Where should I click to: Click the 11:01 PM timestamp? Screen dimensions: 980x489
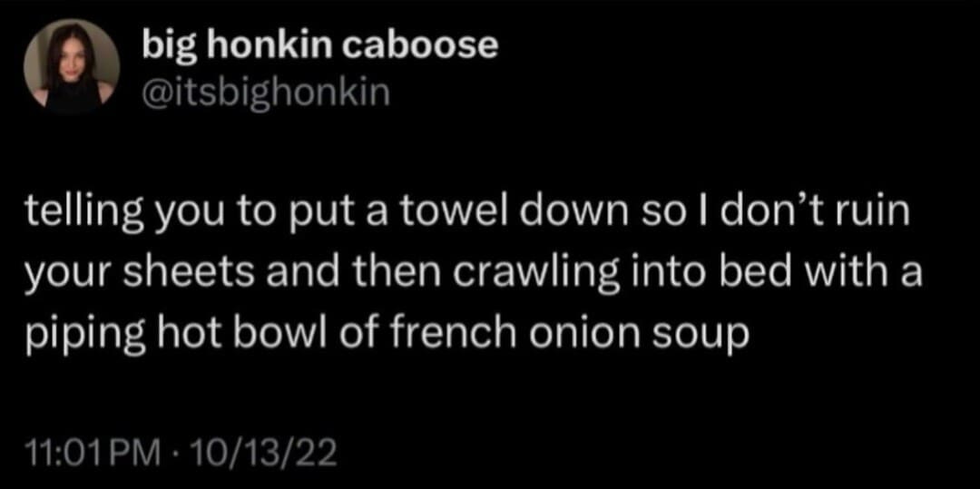coord(87,452)
